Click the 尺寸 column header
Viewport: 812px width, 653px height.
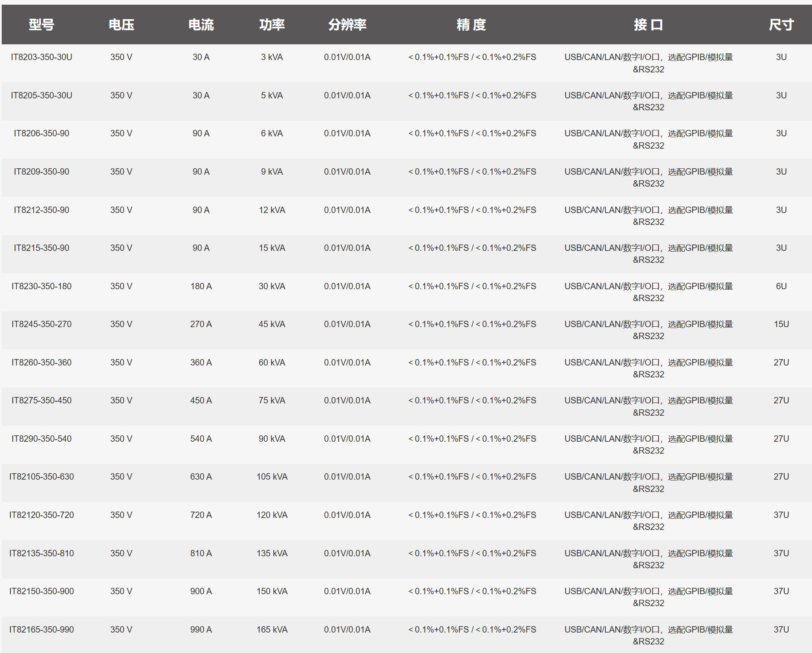[x=781, y=25]
